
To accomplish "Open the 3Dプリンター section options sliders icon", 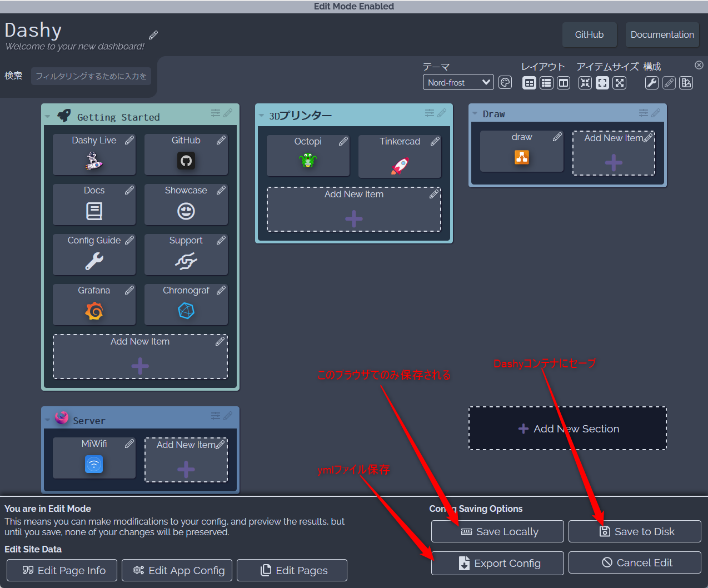I will (430, 113).
